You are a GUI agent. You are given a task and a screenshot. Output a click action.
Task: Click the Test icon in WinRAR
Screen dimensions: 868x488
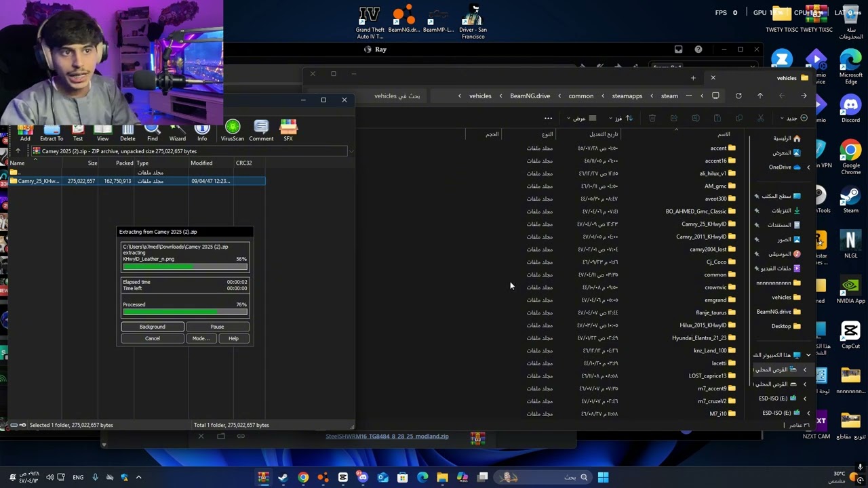[x=78, y=132]
